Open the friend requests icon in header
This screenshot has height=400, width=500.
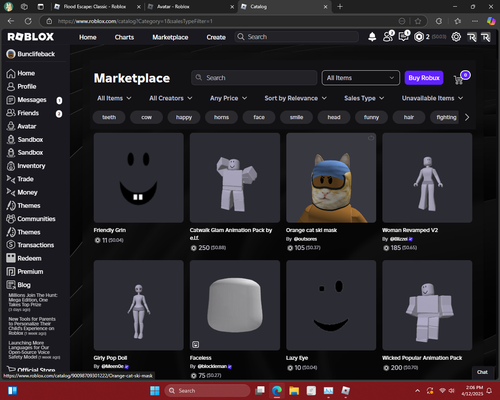388,36
